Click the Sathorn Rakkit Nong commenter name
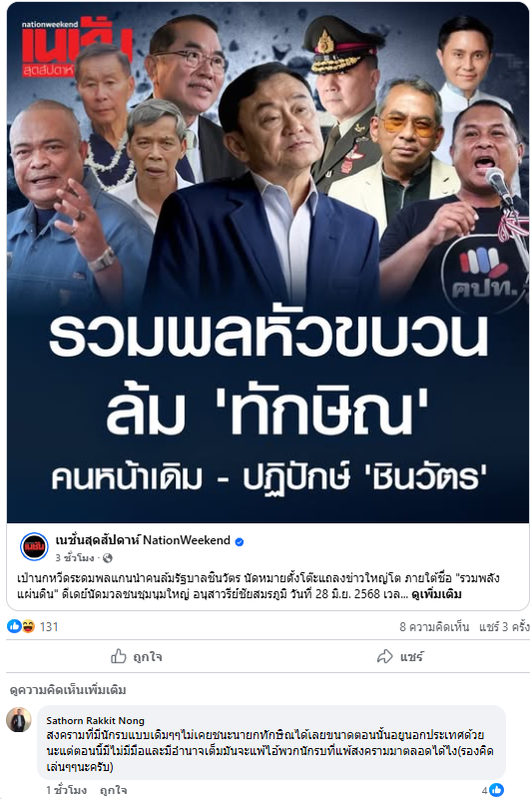Screen dimensions: 532x799 [x=95, y=720]
